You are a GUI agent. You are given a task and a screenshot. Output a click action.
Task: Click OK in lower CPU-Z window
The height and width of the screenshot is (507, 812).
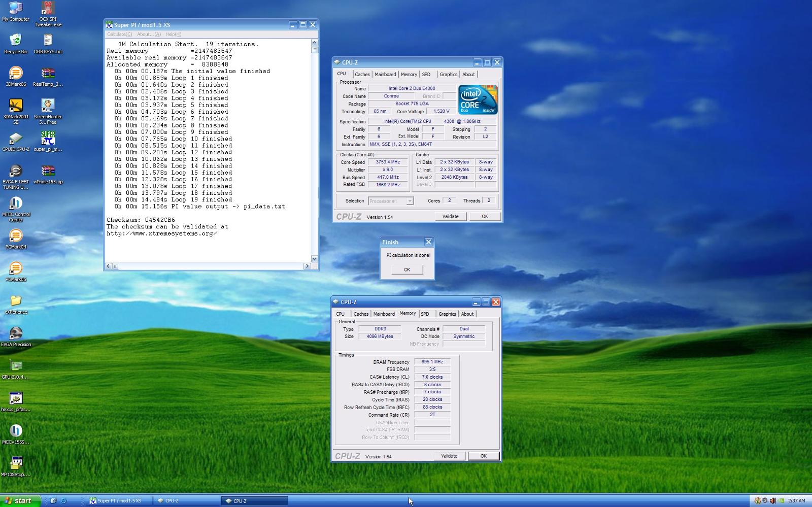tap(484, 456)
